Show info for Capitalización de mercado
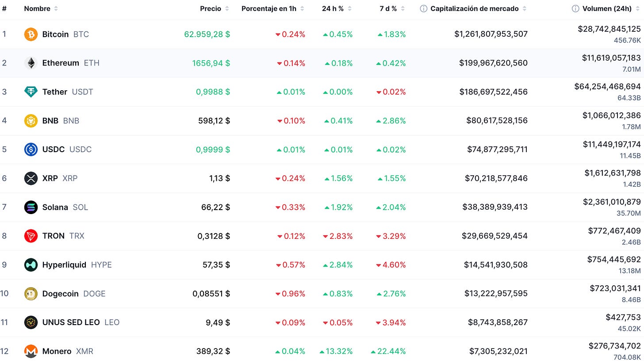Image resolution: width=644 pixels, height=364 pixels. [423, 8]
